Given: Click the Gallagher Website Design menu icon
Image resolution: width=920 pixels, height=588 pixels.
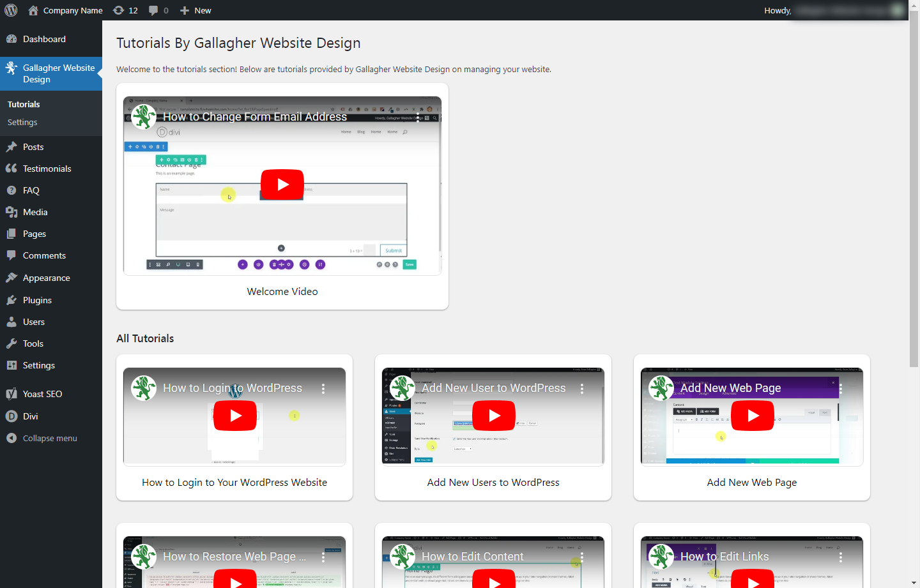Looking at the screenshot, I should 11,68.
